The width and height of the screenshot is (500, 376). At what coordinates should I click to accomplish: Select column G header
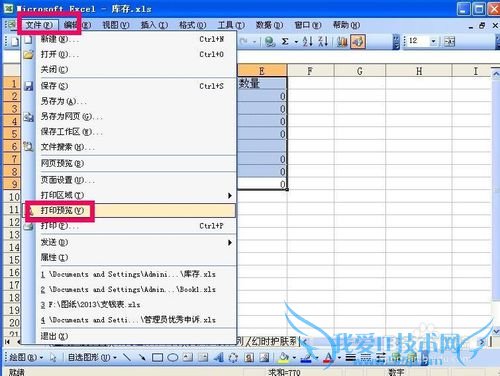tap(360, 71)
